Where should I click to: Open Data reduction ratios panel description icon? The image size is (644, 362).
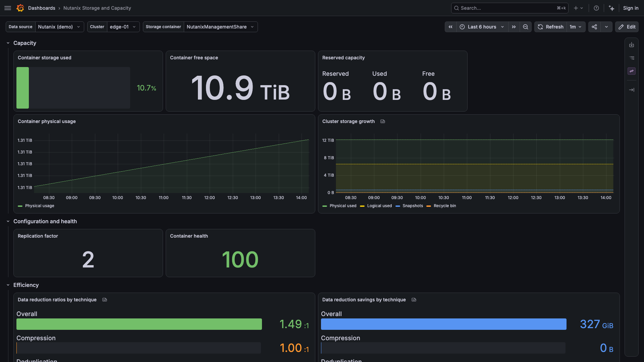click(x=105, y=300)
